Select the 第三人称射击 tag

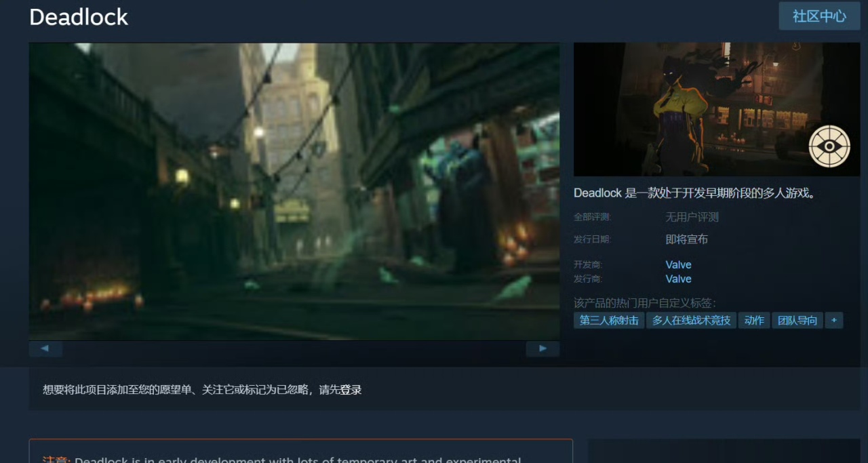609,321
